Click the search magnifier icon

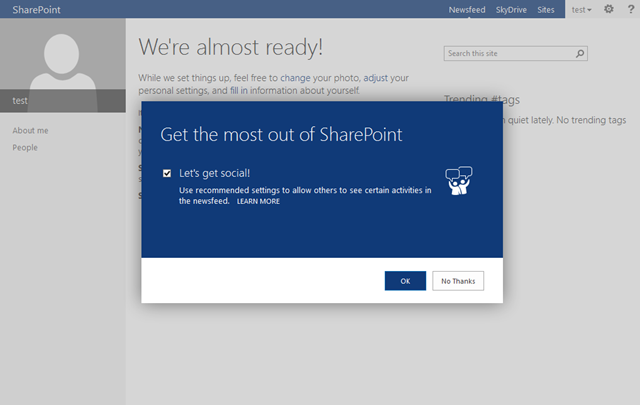(580, 53)
